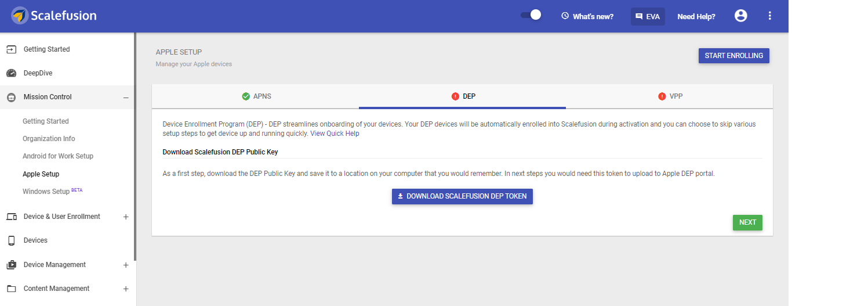868x306 pixels.
Task: Toggle the switch in the top bar
Action: point(531,15)
